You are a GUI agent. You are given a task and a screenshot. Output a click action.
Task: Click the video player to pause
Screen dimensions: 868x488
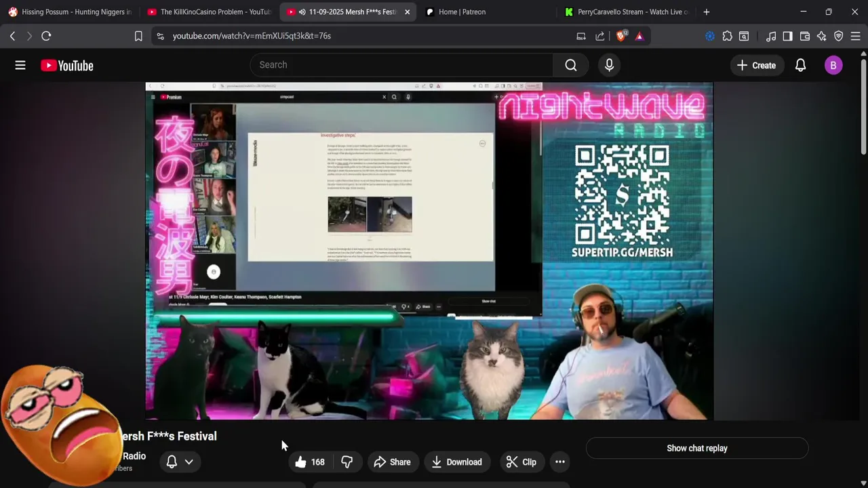click(429, 251)
